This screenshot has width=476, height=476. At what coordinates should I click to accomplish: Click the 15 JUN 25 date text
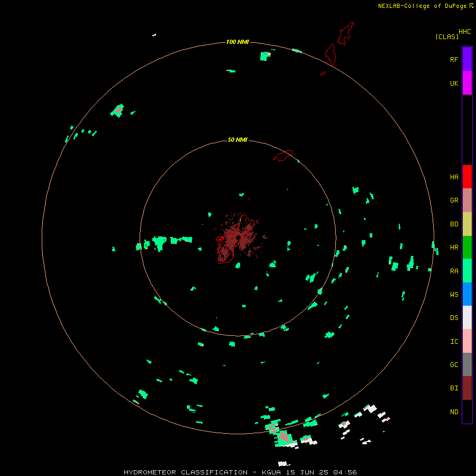307,472
